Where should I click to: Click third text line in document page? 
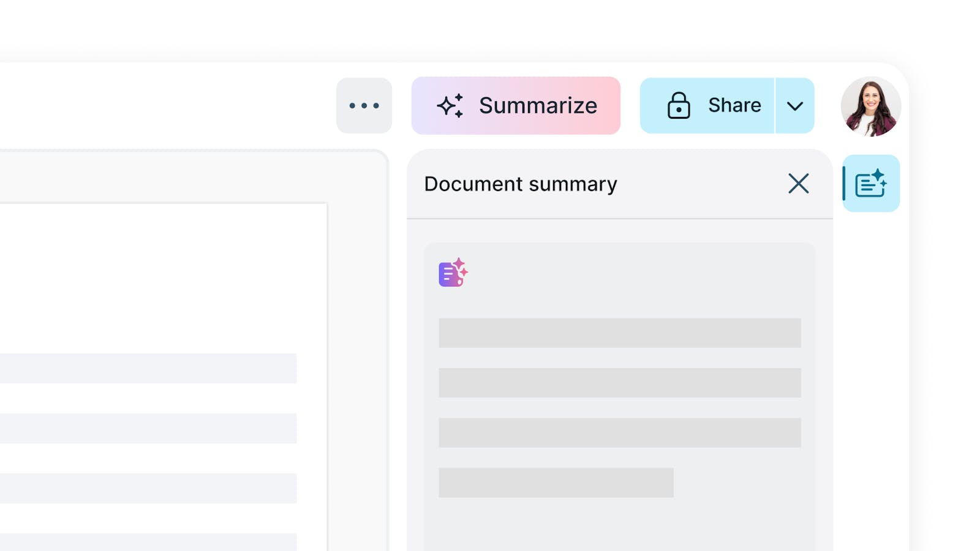click(x=148, y=489)
